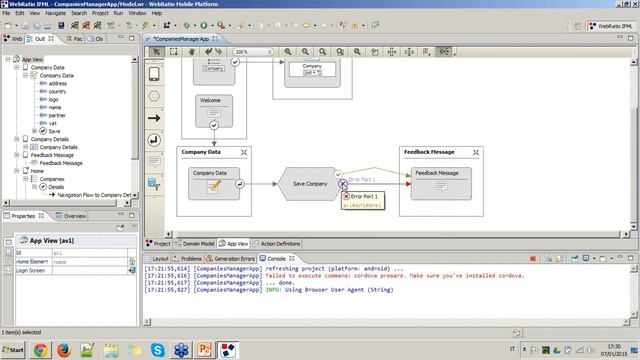640x360 pixels.
Task: Switch to PowerPoint in the taskbar
Action: 204,350
